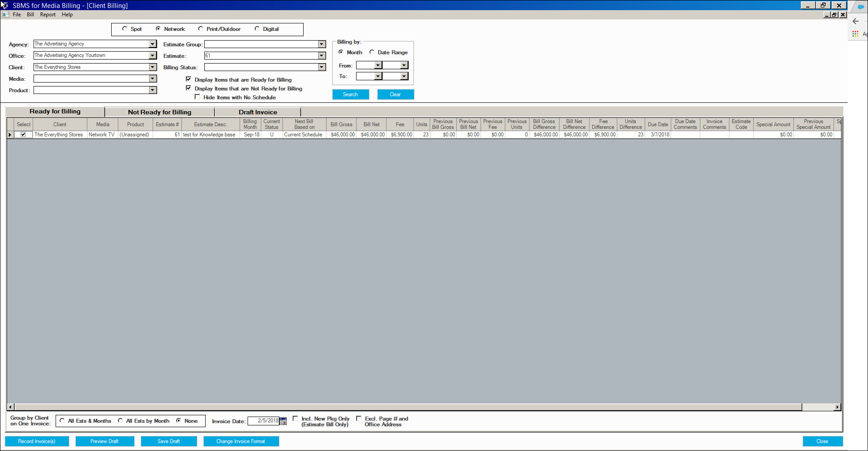
Task: Set billing by Month
Action: pyautogui.click(x=341, y=52)
